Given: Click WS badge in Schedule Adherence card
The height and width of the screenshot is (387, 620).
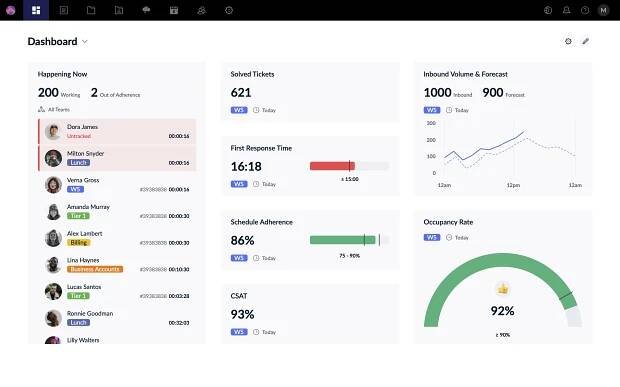Looking at the screenshot, I should tap(239, 258).
